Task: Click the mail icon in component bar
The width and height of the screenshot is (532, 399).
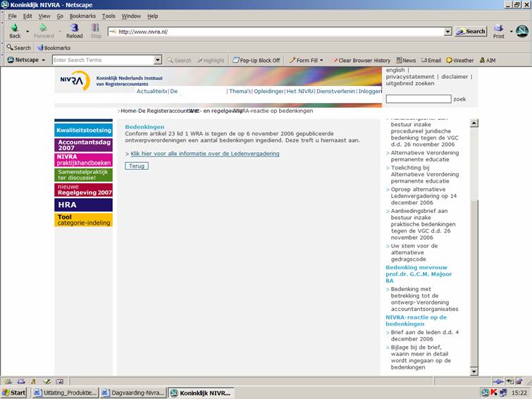Action: click(21, 381)
